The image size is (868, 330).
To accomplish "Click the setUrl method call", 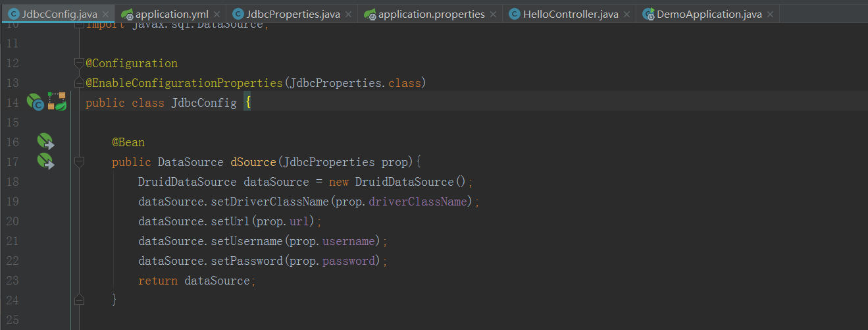I will 230,221.
